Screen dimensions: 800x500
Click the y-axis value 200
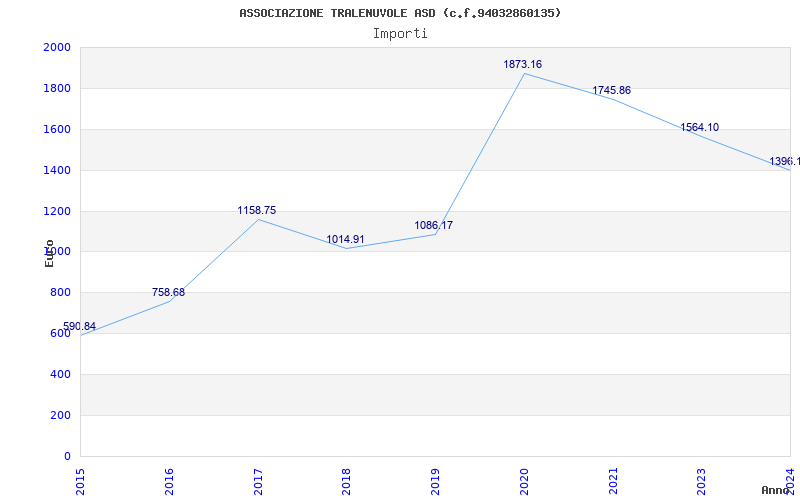click(60, 415)
